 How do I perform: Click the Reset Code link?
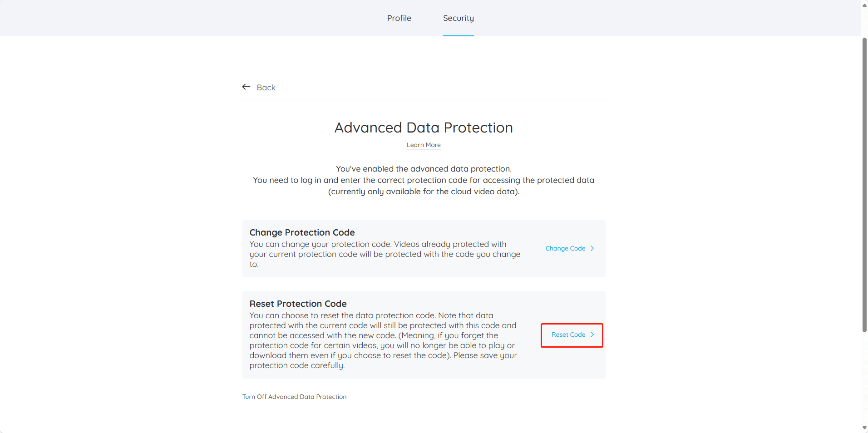tap(568, 335)
